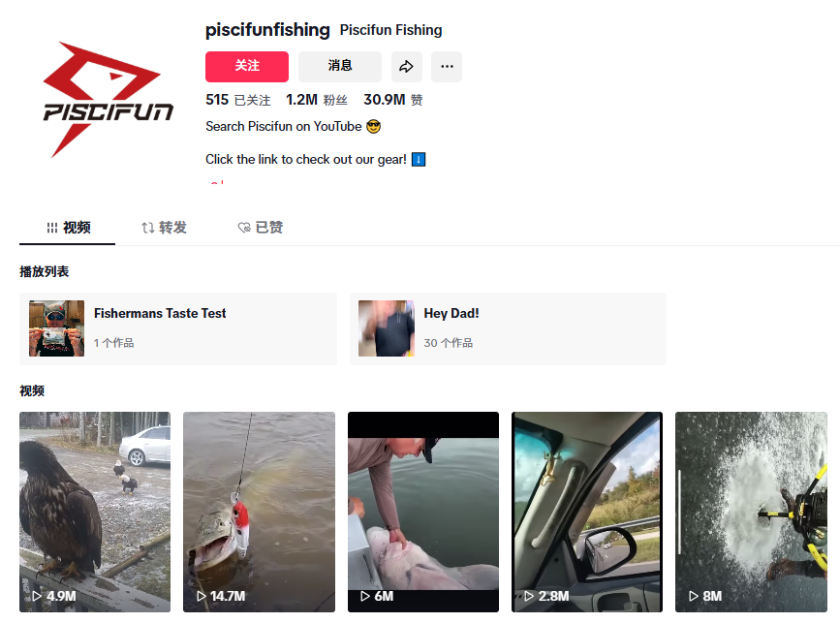View the 1.2M 粉丝 followers list
This screenshot has height=623, width=840.
[x=317, y=100]
